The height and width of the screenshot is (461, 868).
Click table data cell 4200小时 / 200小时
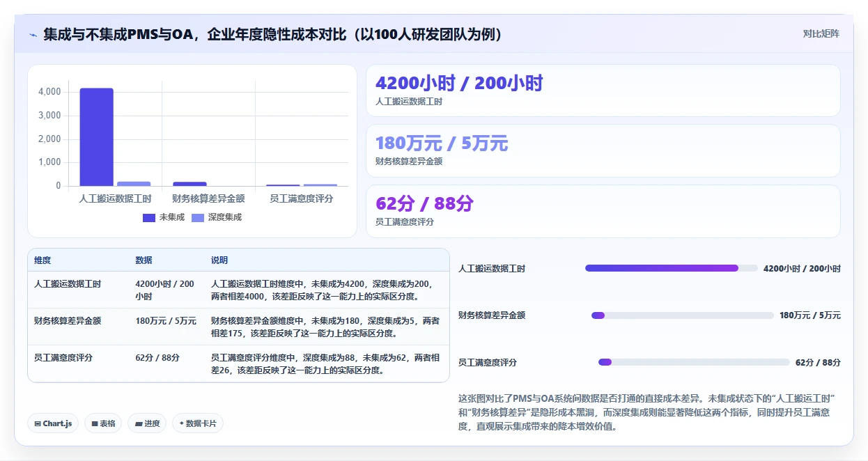click(165, 290)
